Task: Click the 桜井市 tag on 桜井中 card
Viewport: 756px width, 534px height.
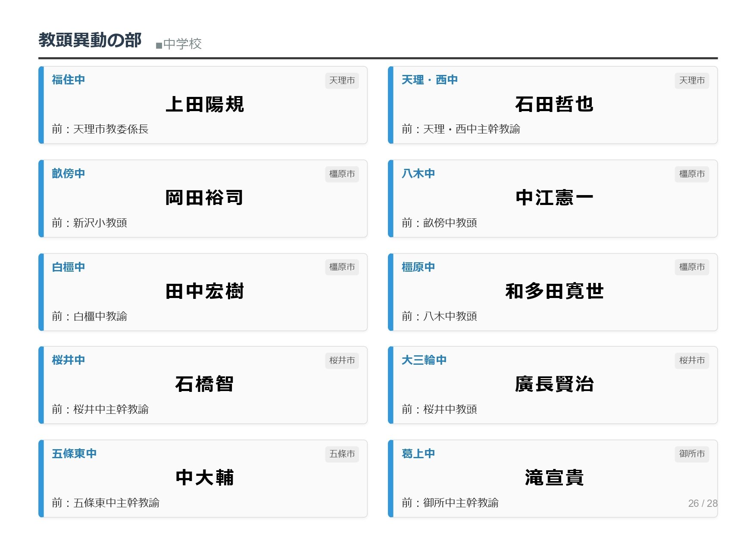Action: click(x=342, y=360)
